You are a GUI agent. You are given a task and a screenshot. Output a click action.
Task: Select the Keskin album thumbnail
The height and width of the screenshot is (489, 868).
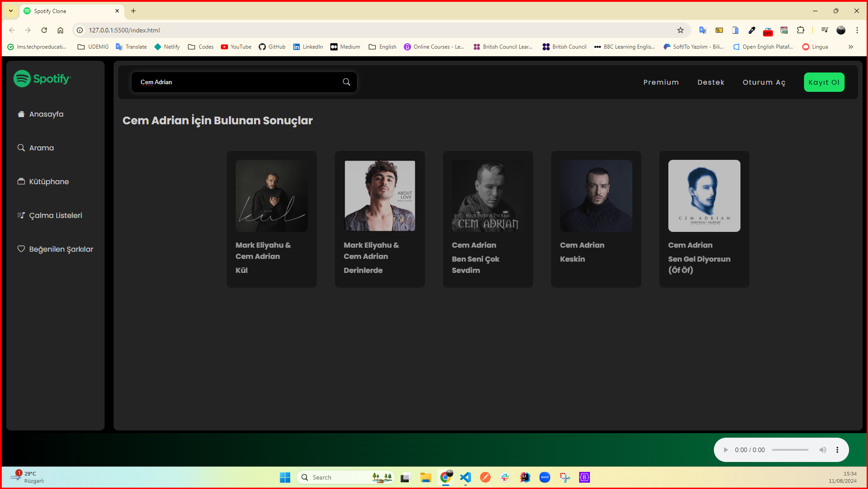(596, 196)
